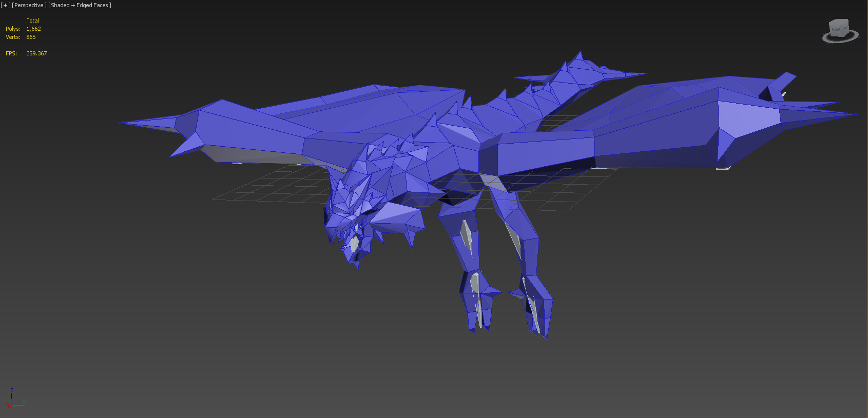Open the [Shaded + Edged Faces] shading menu
Screen dimensions: 868x418
pos(80,5)
